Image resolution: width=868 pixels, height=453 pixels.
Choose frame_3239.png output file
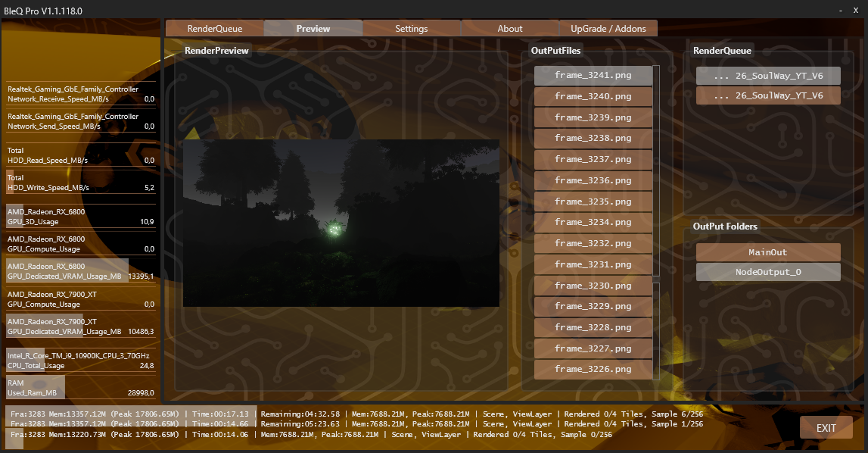coord(593,117)
